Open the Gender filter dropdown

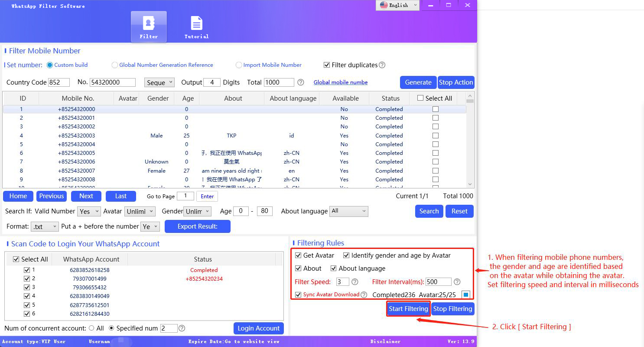pyautogui.click(x=197, y=211)
